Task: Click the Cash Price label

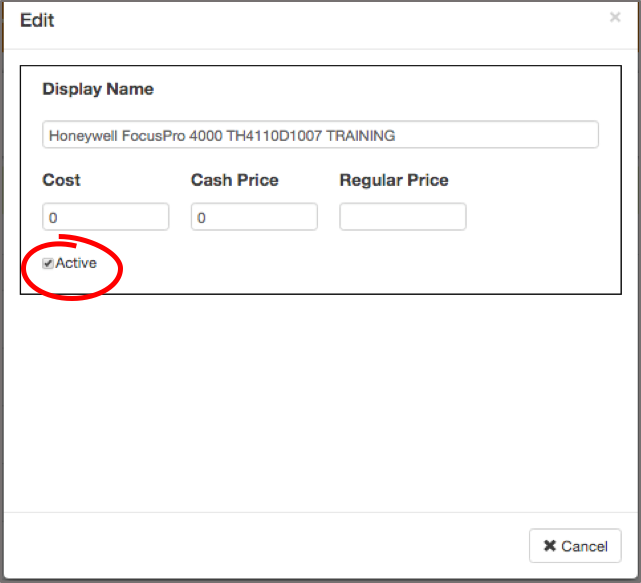Action: tap(235, 180)
